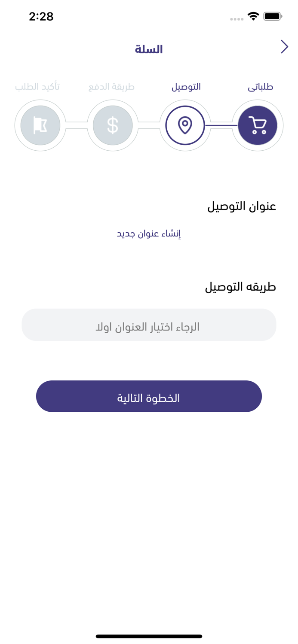Open the delivery method dropdown الرجاء اختيار العنوان اولا
This screenshot has height=644, width=298.
coord(149,325)
